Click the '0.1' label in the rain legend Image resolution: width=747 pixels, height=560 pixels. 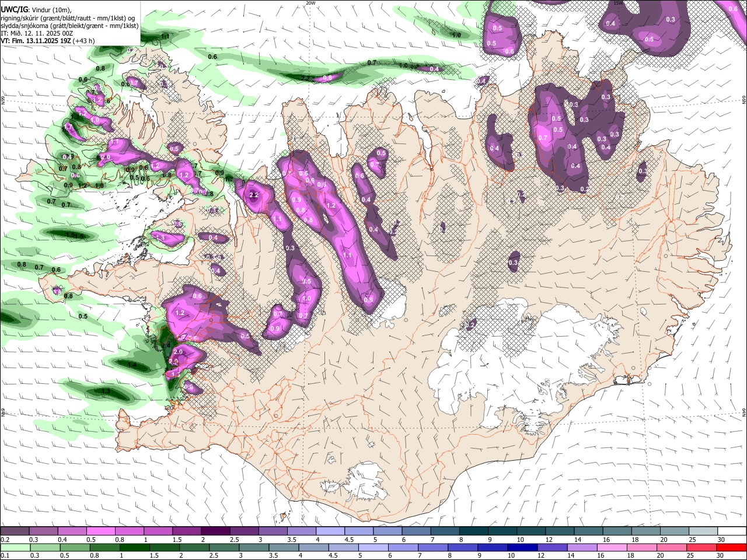pyautogui.click(x=5, y=556)
